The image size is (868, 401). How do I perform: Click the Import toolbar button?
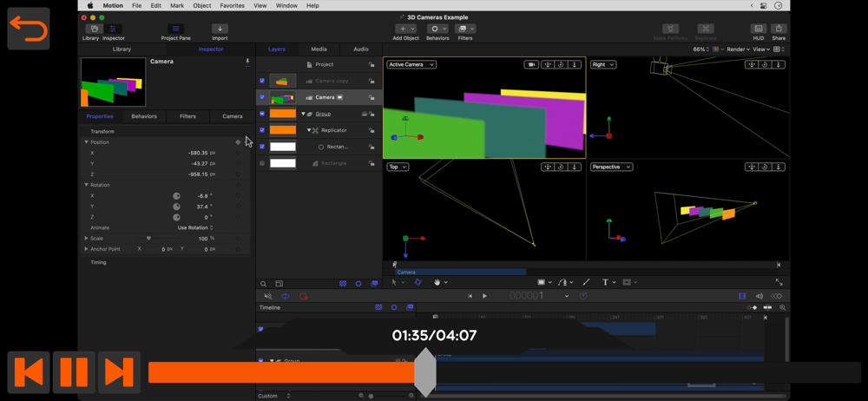click(x=220, y=29)
